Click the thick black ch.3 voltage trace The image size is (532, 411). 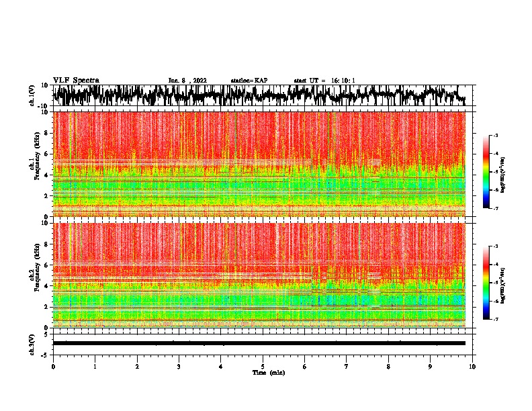(259, 343)
